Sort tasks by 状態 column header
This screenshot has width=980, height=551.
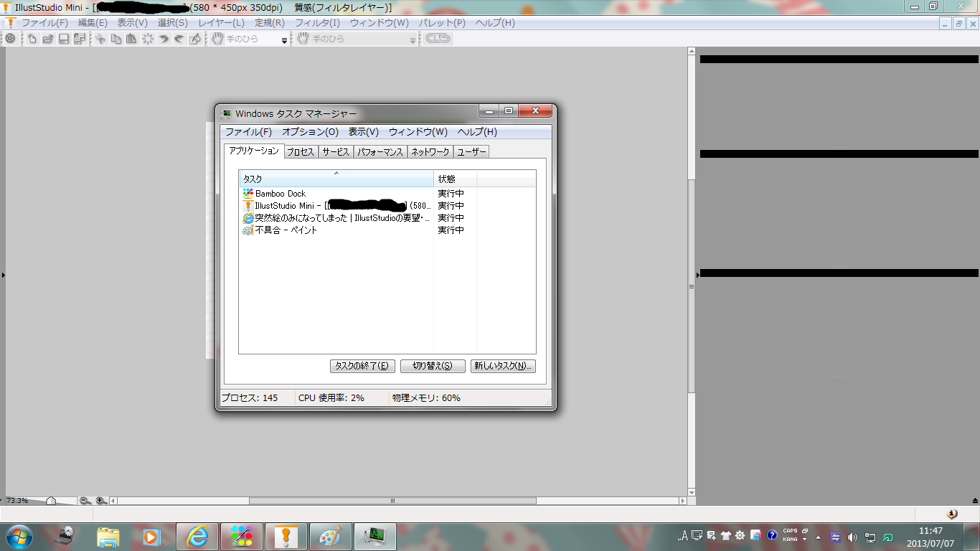click(x=456, y=179)
